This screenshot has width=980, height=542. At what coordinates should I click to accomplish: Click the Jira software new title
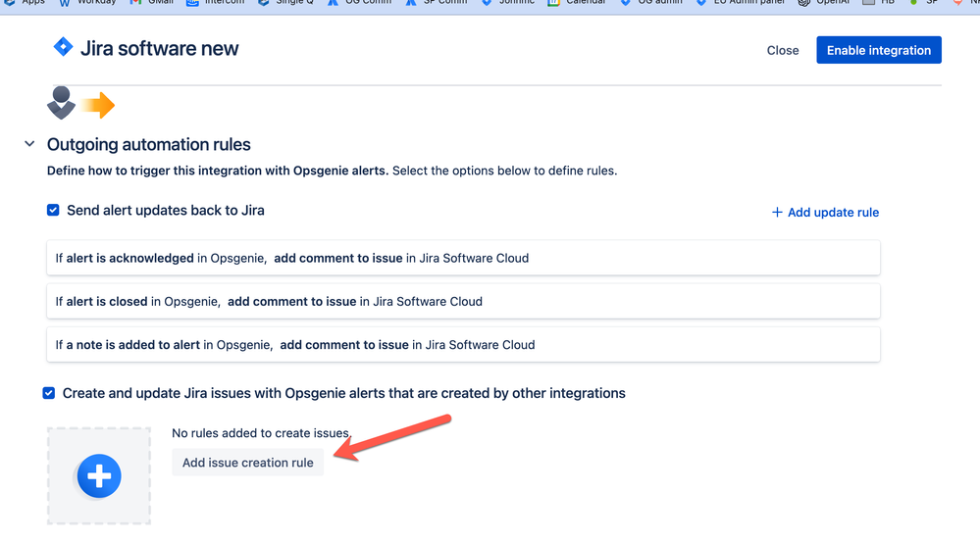159,49
